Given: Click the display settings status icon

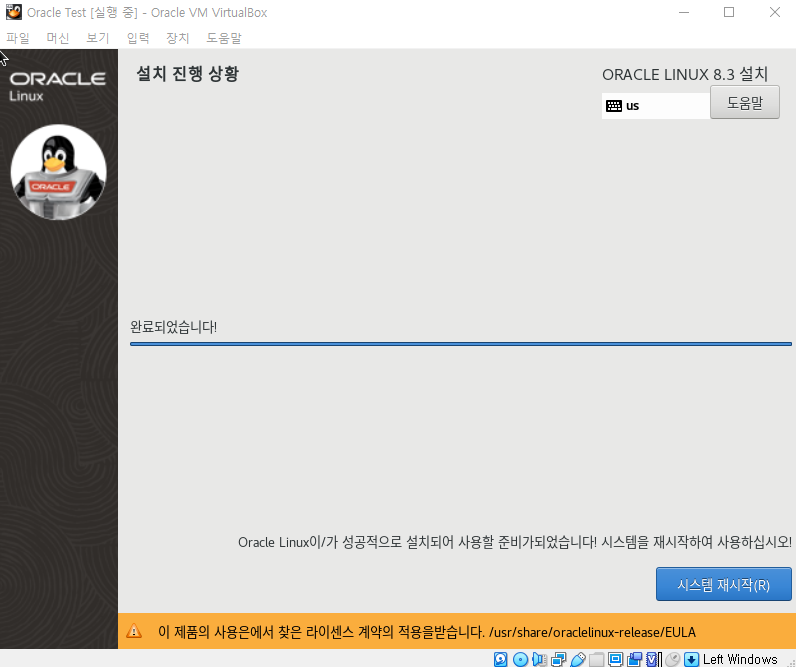Looking at the screenshot, I should (615, 659).
